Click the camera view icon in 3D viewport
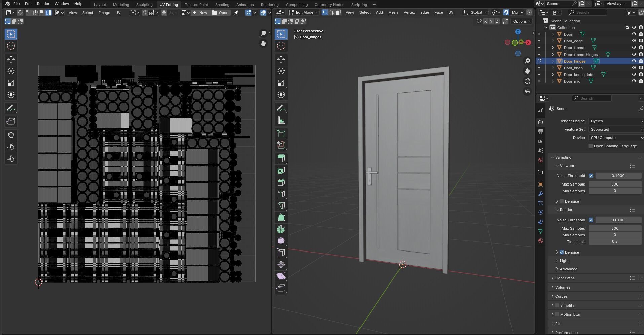 [527, 81]
